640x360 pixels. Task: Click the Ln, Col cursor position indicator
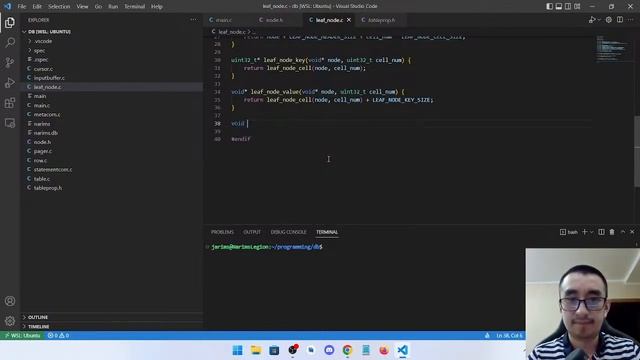[509, 336]
